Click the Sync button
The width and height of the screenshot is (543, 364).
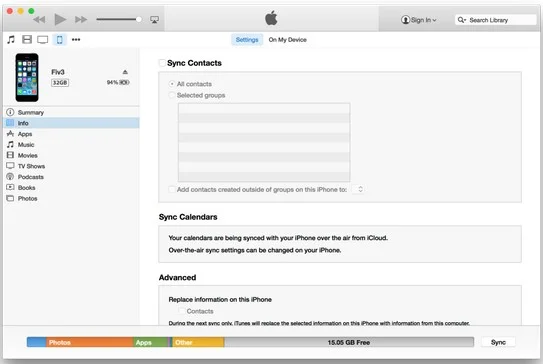tap(498, 342)
